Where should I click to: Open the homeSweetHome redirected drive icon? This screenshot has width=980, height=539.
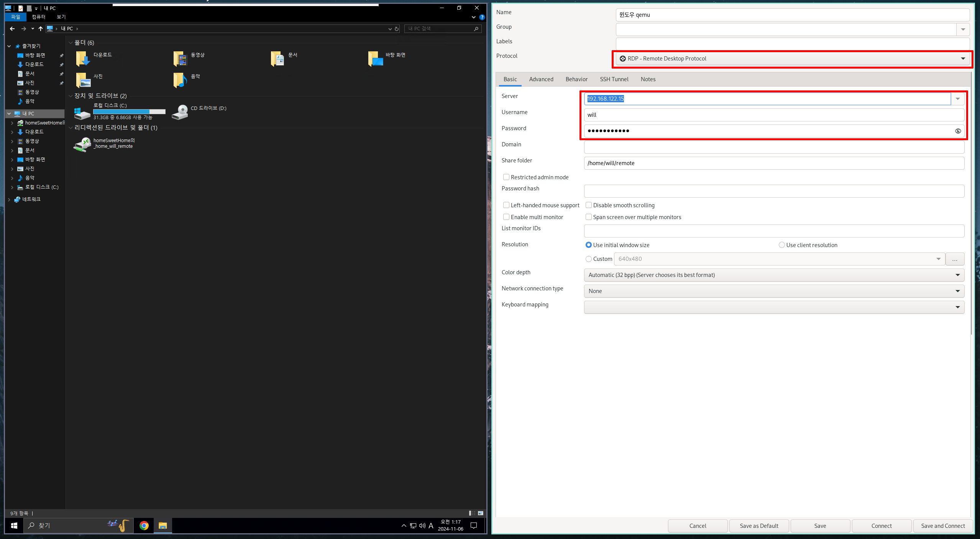(x=82, y=144)
